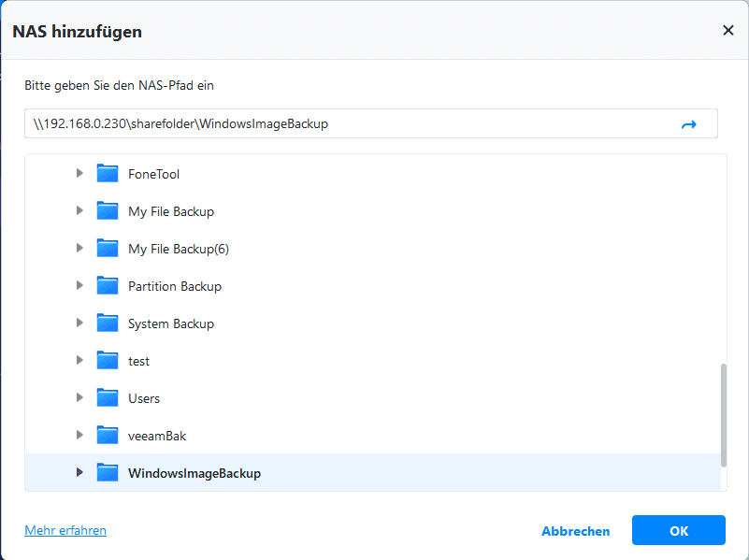The width and height of the screenshot is (749, 560).
Task: Click the My File Backup folder icon
Action: (x=108, y=210)
